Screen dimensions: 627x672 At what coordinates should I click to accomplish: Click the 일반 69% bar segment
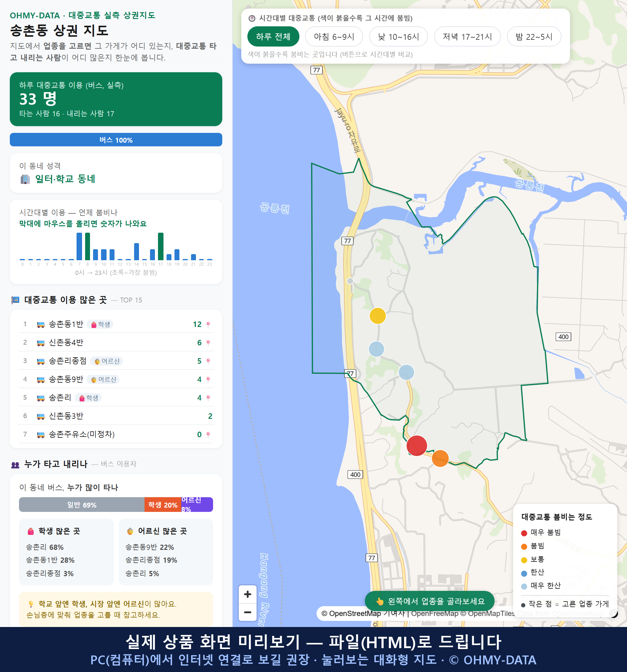pyautogui.click(x=82, y=504)
